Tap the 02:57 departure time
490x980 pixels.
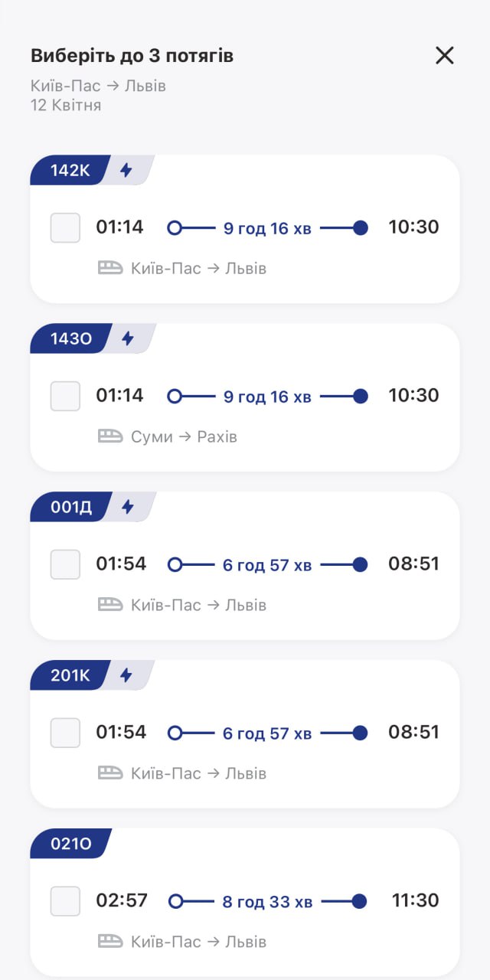tap(122, 900)
